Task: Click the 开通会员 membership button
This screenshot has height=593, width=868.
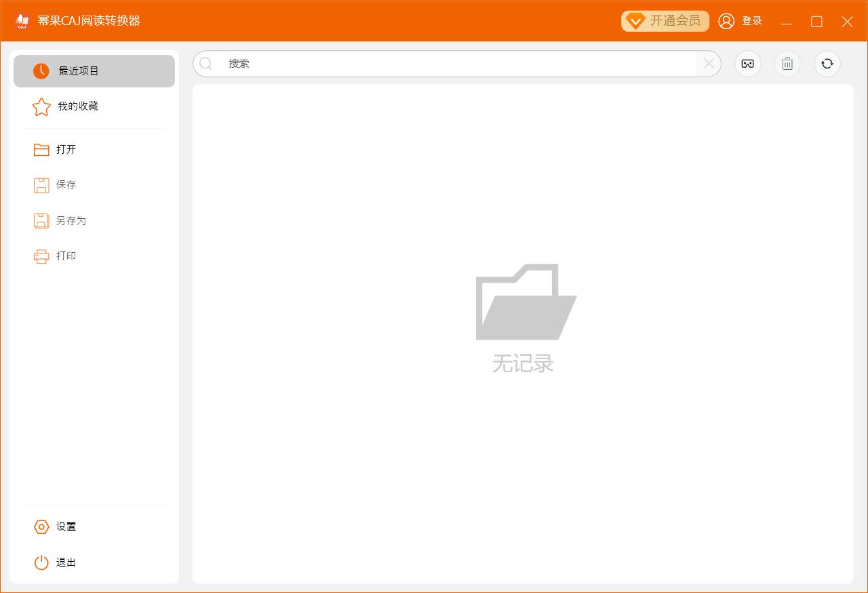Action: [x=665, y=21]
